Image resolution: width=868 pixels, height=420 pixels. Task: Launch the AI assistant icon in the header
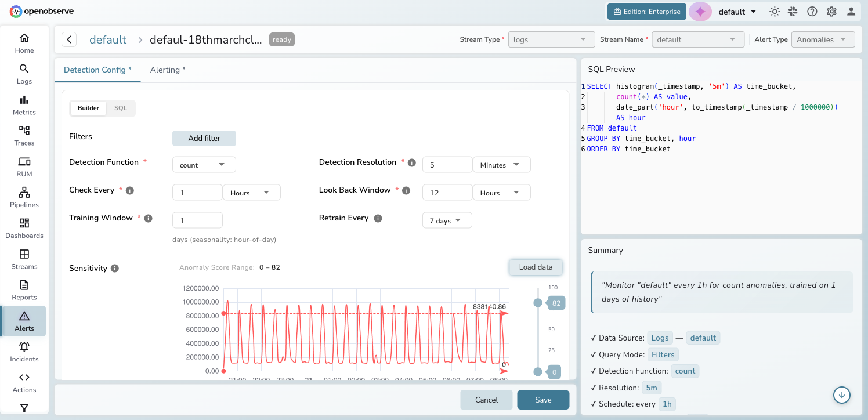pos(700,11)
